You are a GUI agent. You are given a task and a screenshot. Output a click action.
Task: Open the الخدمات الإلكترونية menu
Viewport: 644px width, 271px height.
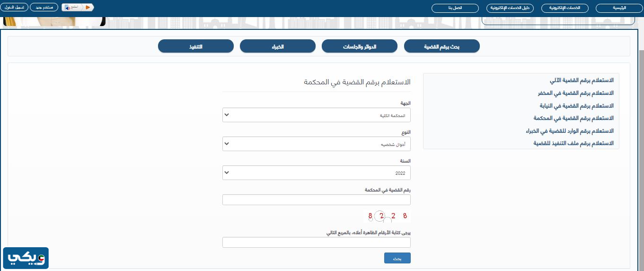click(564, 8)
